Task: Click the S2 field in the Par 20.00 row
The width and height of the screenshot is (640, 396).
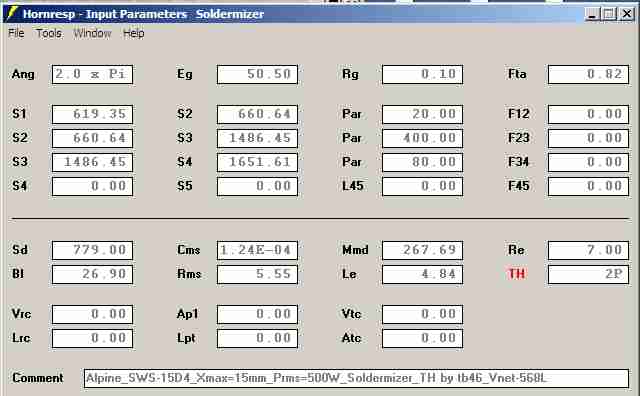Action: (257, 114)
